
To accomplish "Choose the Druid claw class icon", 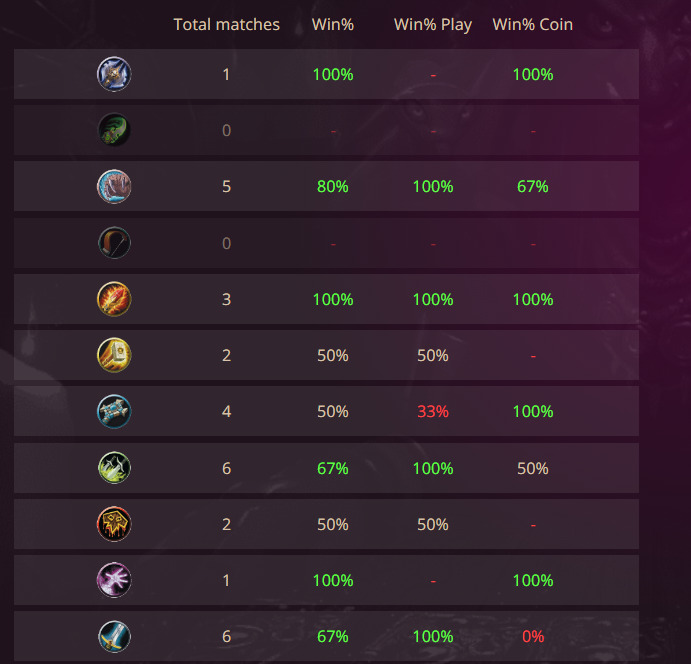I will pos(114,186).
